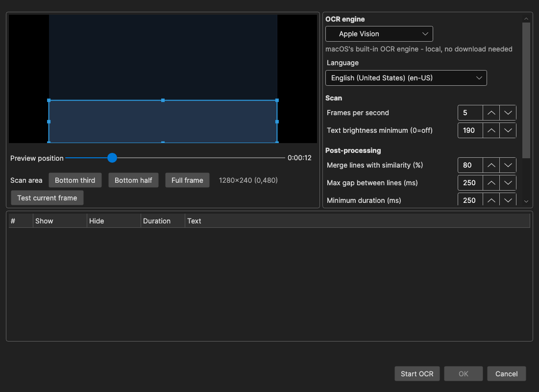539x392 pixels.
Task: Click the Text brightness minimum input field
Action: 470,130
